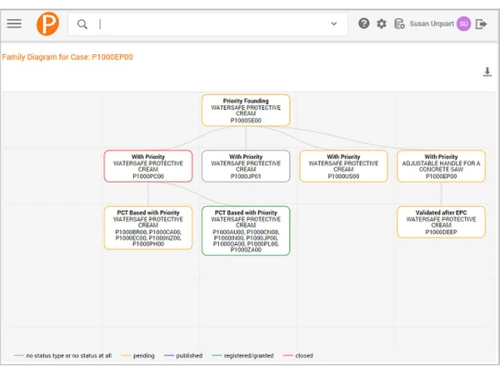
Task: Select the With Priority P1000PC00 node
Action: (148, 166)
